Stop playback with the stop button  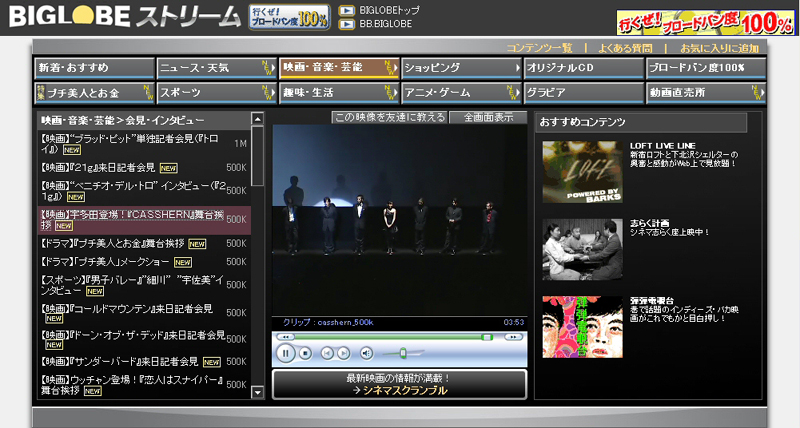(305, 353)
